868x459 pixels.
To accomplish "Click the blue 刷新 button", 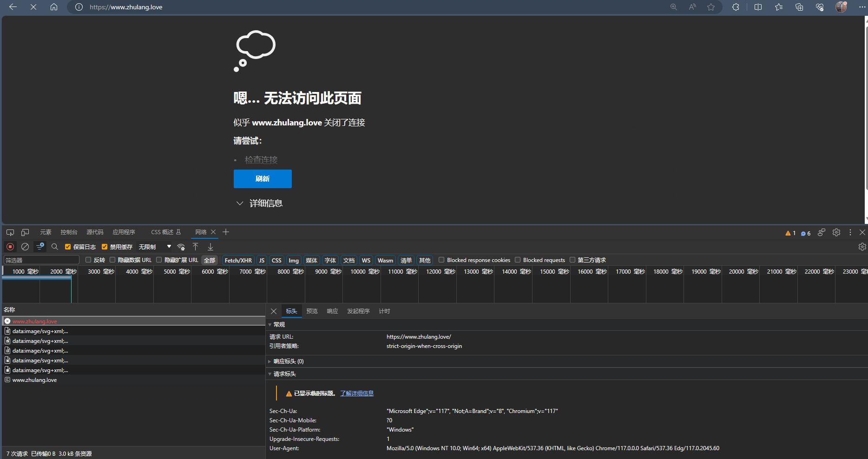I will (x=263, y=179).
